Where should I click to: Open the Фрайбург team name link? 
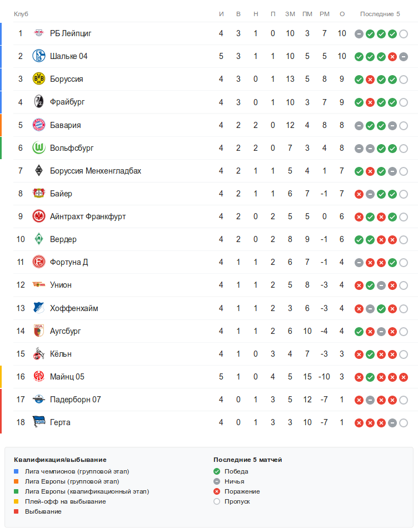pyautogui.click(x=67, y=102)
